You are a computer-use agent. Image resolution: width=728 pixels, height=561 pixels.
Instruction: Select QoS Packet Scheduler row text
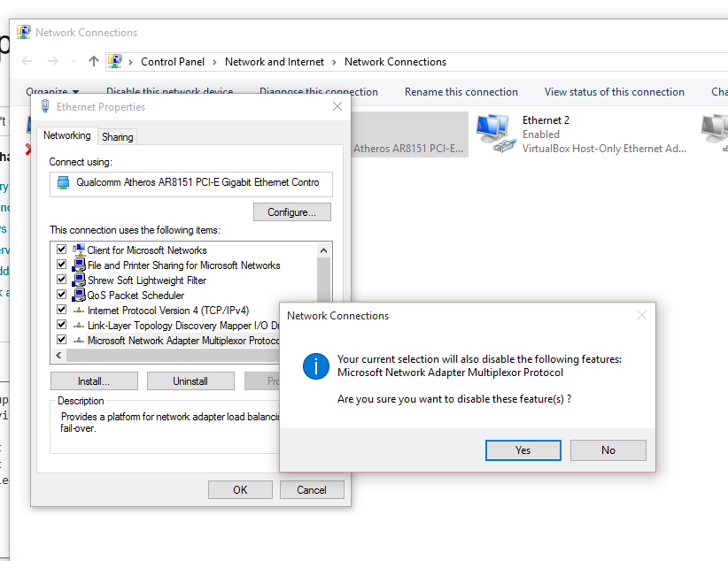[136, 296]
